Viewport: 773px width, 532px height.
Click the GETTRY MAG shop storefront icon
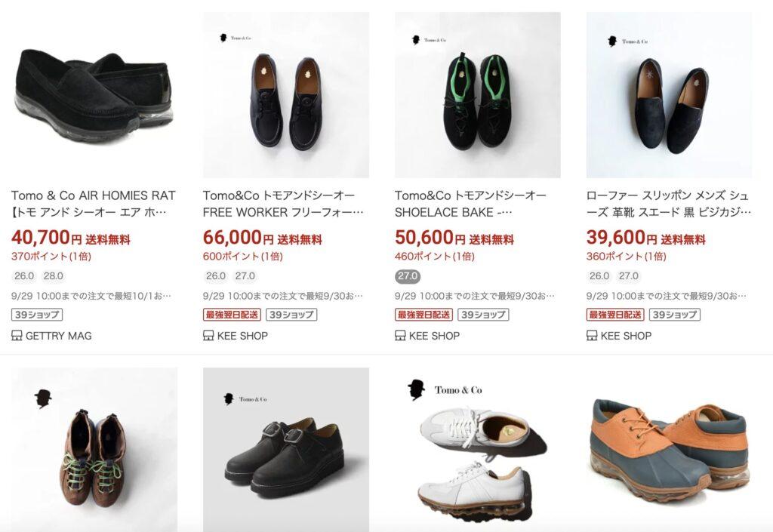coord(17,336)
